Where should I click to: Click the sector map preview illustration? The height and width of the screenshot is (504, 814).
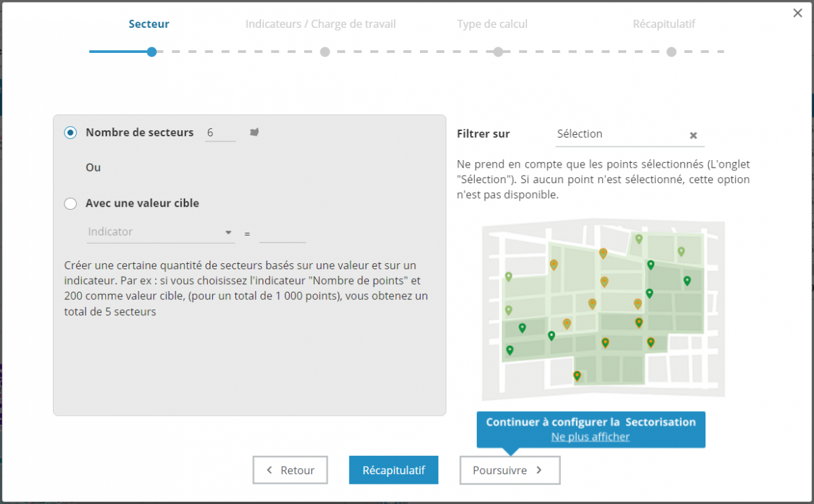click(x=602, y=310)
